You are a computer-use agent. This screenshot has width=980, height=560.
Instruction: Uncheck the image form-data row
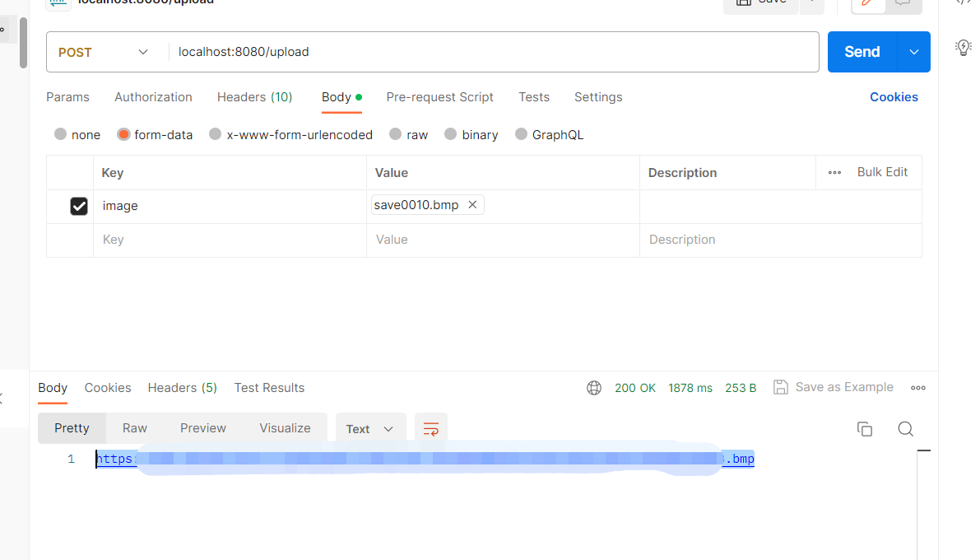coord(78,206)
